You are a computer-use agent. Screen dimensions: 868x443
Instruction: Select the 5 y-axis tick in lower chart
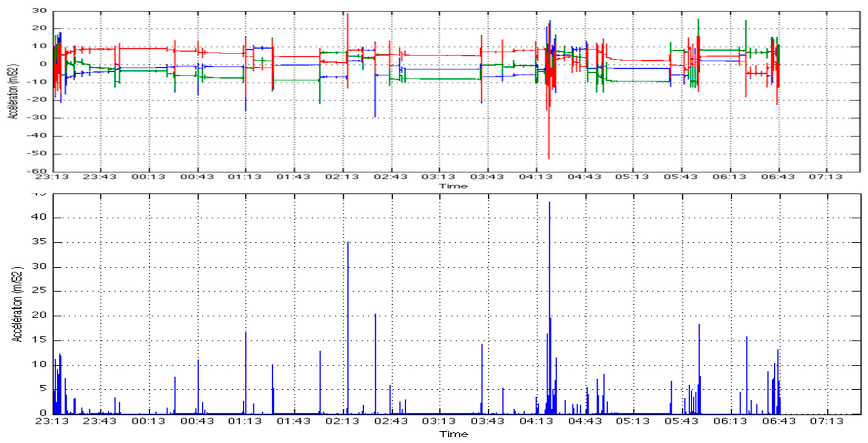click(x=43, y=389)
